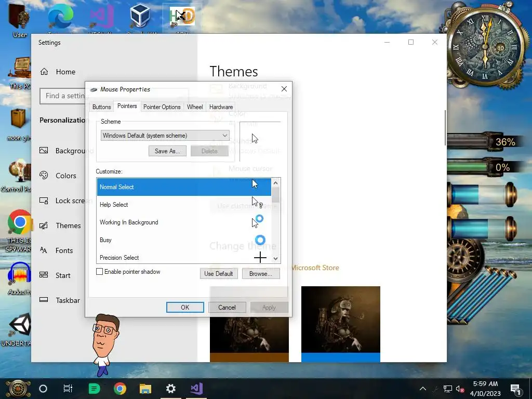Click the muted volume tray icon

pyautogui.click(x=460, y=389)
